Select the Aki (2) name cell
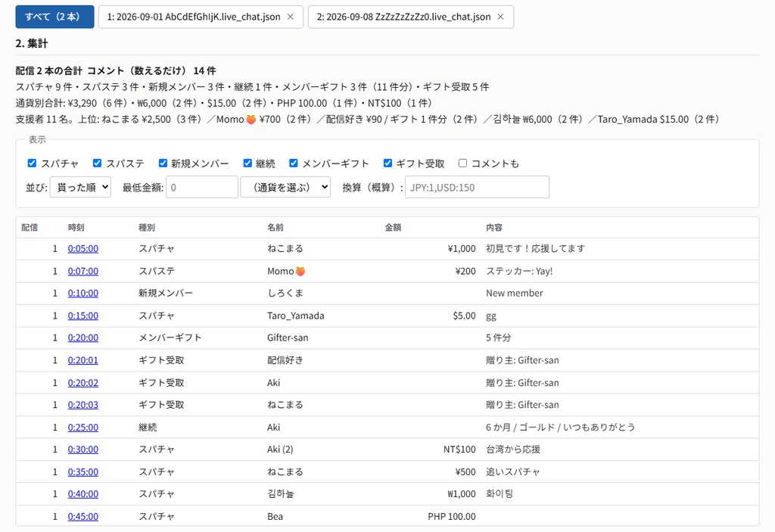Viewport: 775px width, 532px height. click(280, 450)
